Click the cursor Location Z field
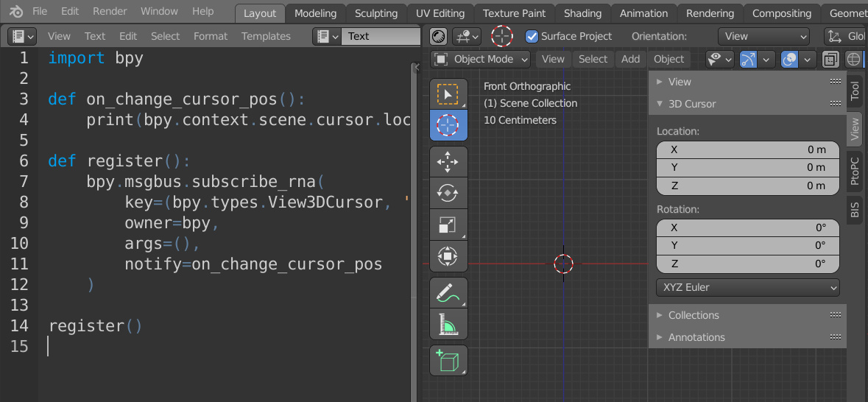The image size is (868, 402). coord(748,186)
